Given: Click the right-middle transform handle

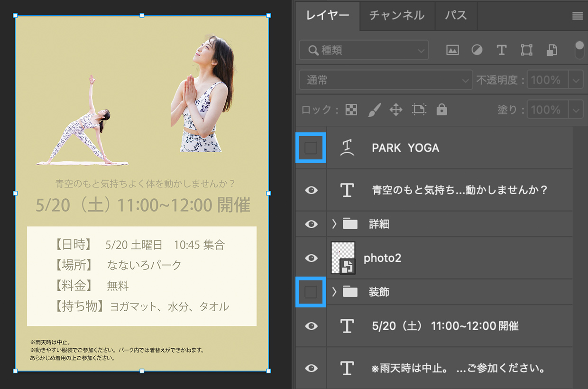Looking at the screenshot, I should [269, 193].
